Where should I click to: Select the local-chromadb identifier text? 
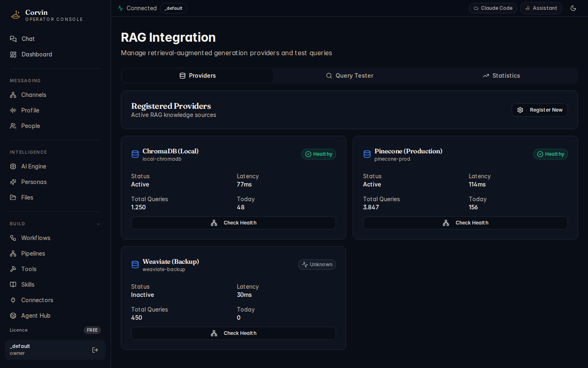point(162,159)
